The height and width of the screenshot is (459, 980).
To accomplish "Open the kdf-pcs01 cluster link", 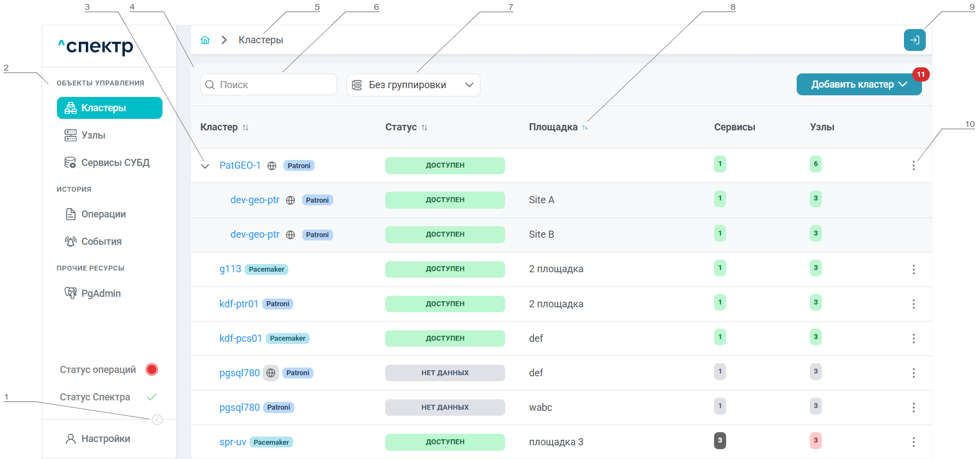I will click(x=241, y=338).
